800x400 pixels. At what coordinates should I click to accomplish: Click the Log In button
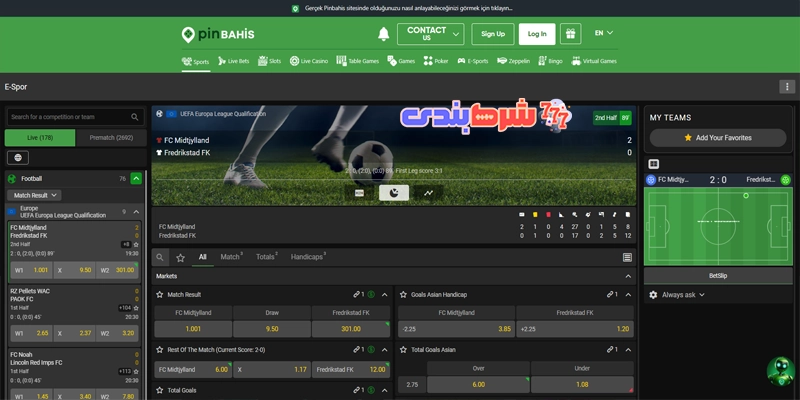click(x=537, y=34)
